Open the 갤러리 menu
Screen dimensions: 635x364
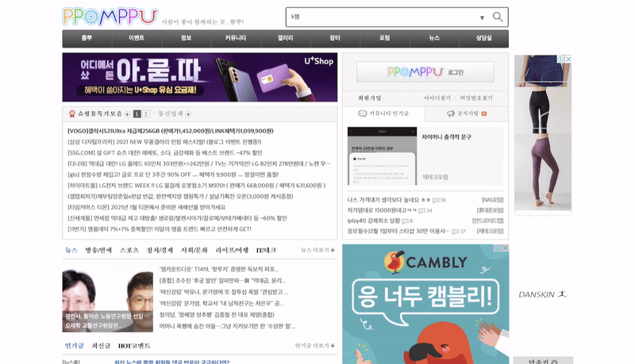pyautogui.click(x=285, y=38)
